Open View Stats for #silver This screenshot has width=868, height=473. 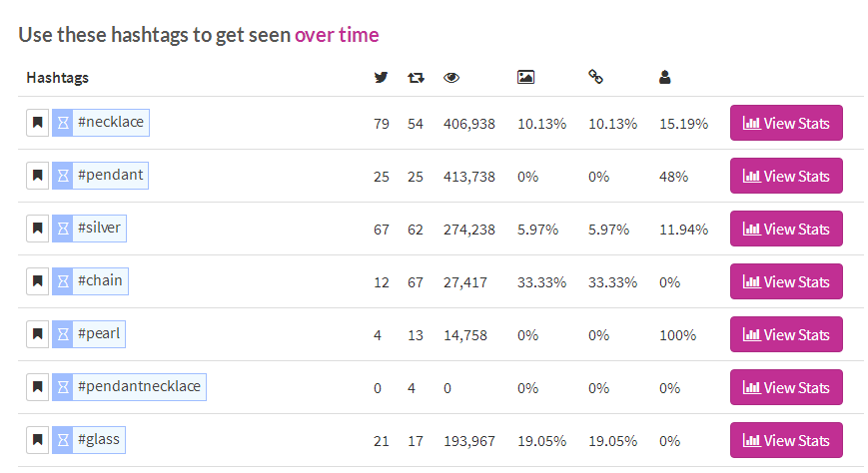tap(786, 229)
